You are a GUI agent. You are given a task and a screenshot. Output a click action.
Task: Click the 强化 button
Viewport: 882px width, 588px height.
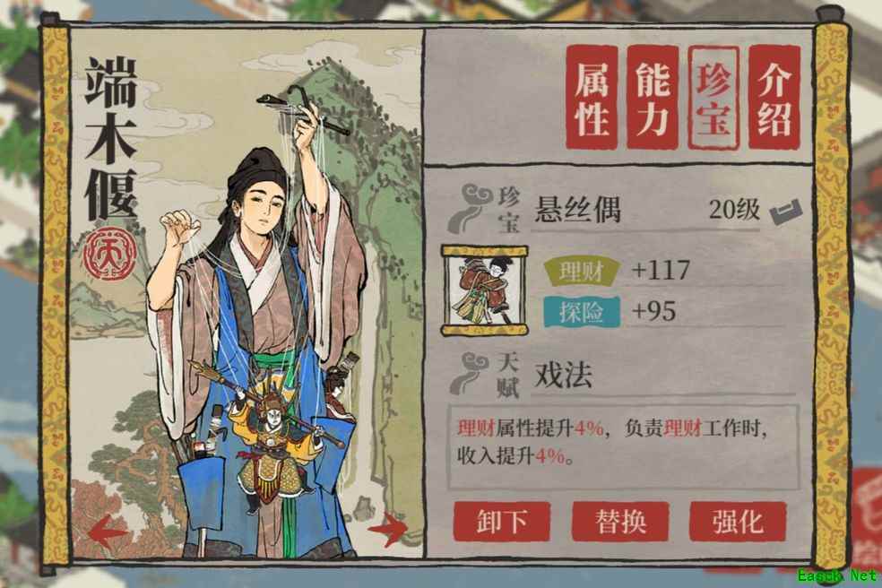(x=738, y=522)
